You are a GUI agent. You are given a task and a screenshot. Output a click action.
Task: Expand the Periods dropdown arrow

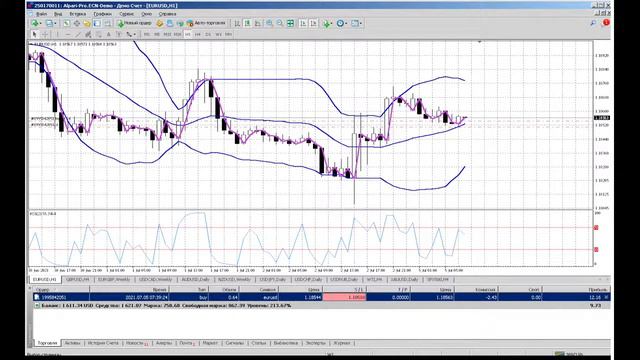point(346,23)
